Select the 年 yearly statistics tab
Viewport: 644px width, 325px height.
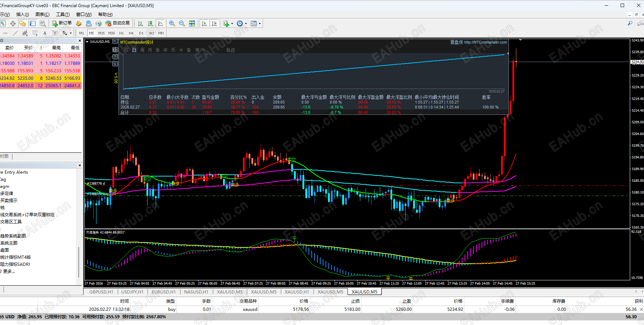(x=166, y=50)
